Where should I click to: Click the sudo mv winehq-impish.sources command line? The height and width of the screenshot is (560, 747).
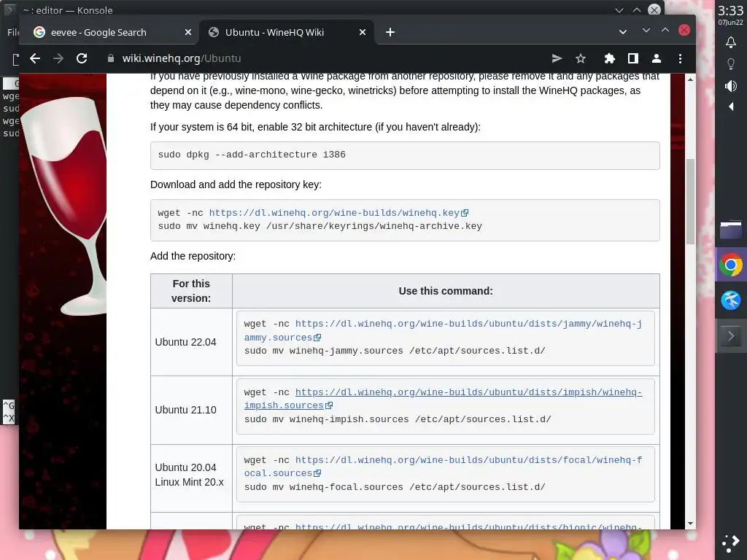(398, 419)
